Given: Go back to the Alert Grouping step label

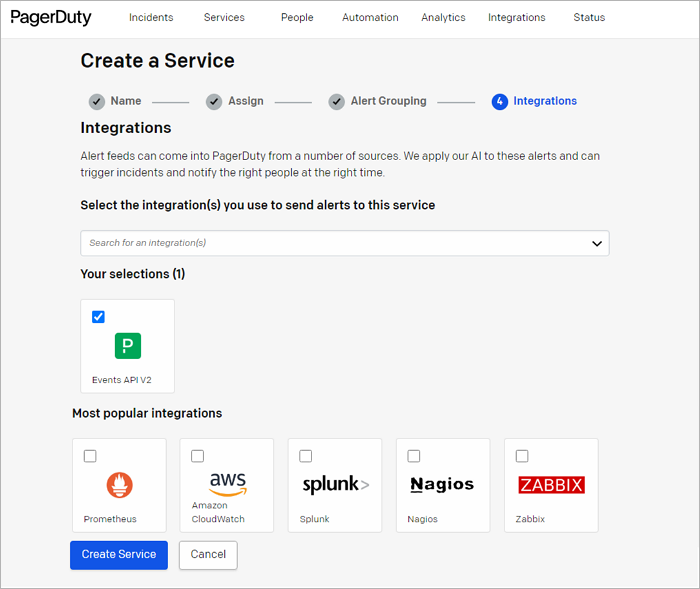Looking at the screenshot, I should coord(388,101).
